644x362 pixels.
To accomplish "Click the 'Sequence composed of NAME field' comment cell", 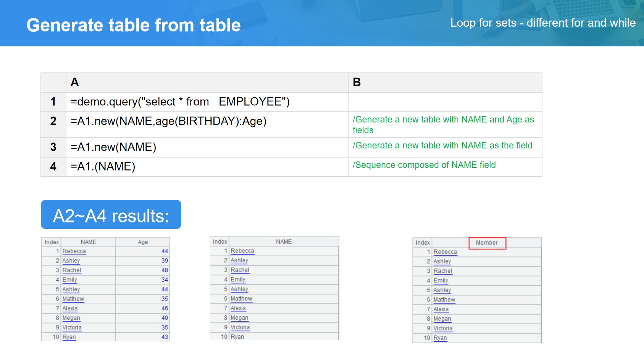I will pyautogui.click(x=424, y=165).
